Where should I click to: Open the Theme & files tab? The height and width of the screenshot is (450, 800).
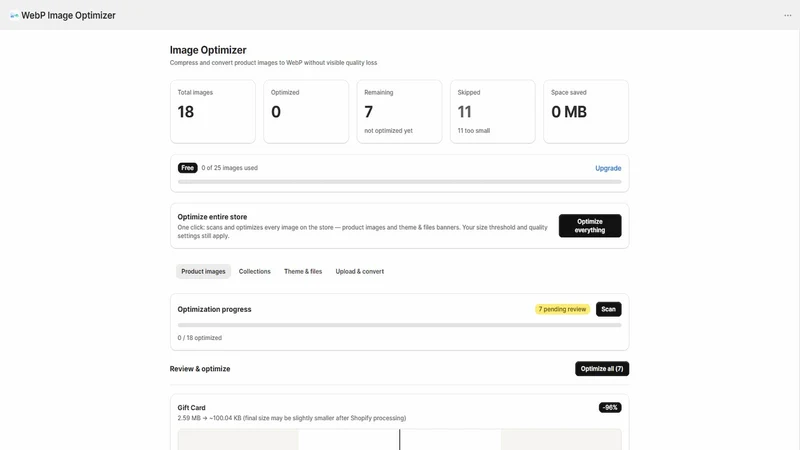click(303, 271)
